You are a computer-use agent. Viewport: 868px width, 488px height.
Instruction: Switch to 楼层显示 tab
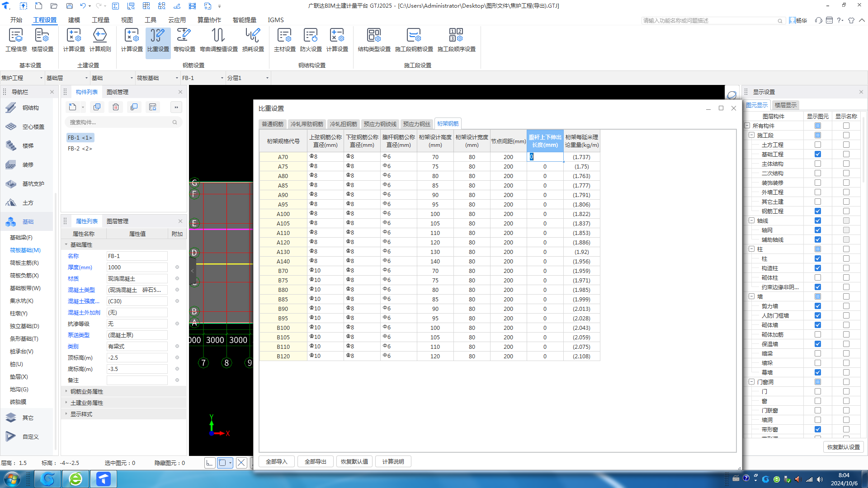tap(785, 105)
